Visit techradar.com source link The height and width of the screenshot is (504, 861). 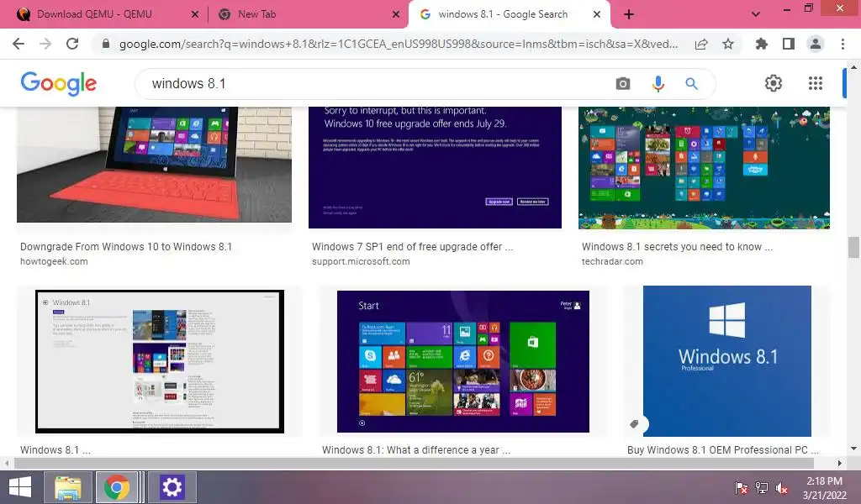[612, 261]
